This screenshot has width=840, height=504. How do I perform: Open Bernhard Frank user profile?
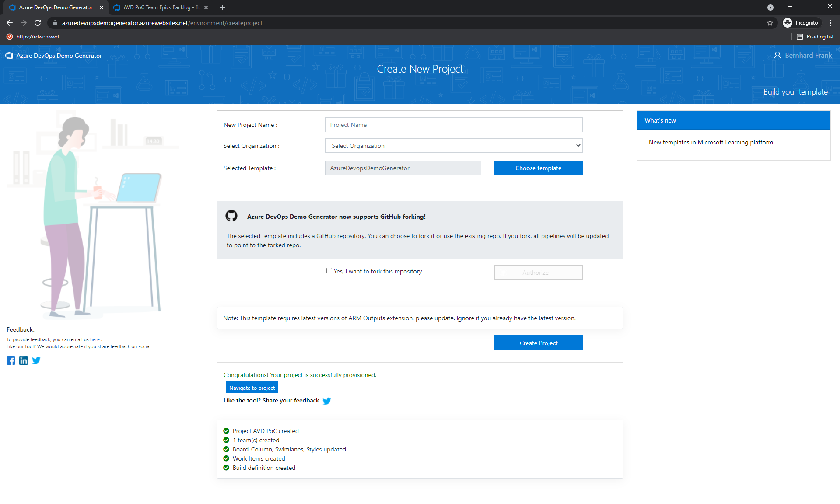(x=803, y=56)
